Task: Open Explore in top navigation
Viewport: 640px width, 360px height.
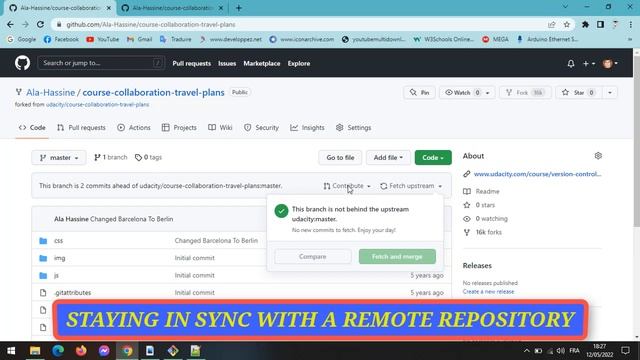Action: [x=299, y=63]
